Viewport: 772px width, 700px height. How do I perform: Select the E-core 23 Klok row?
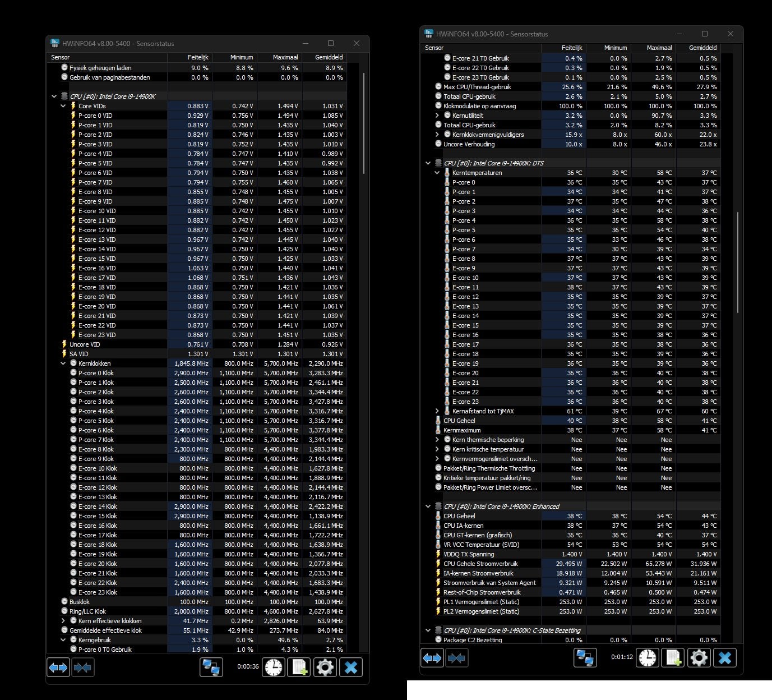point(197,592)
